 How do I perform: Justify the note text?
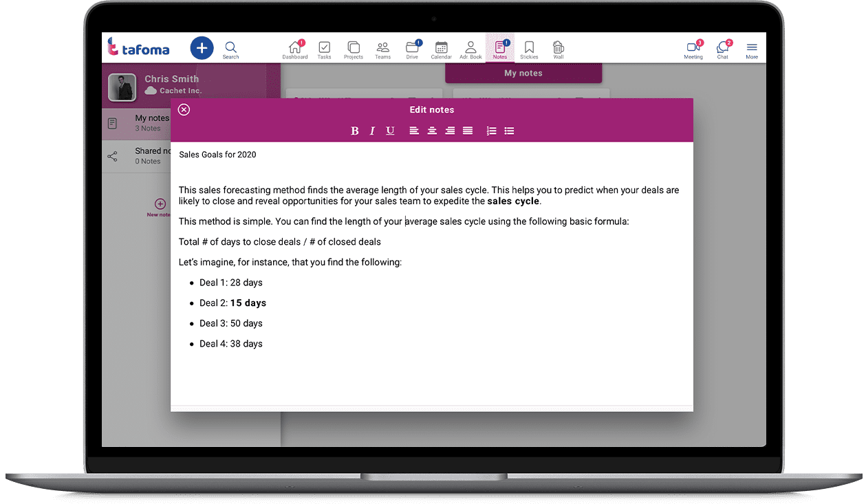[x=468, y=131]
